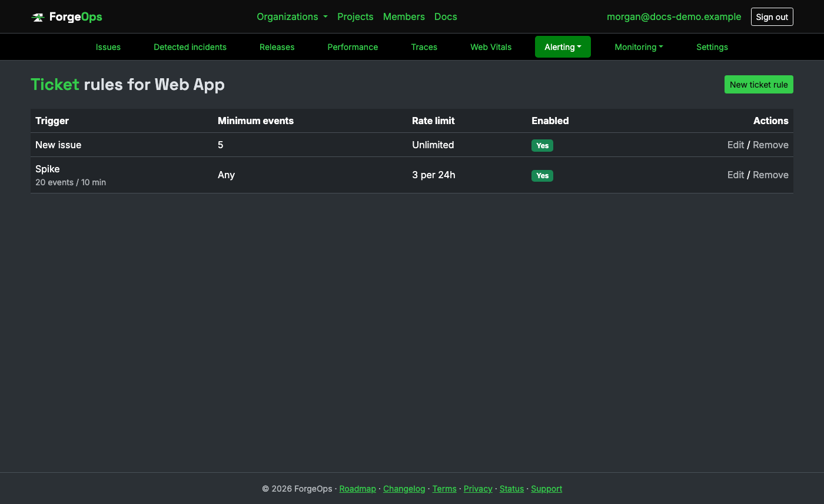Click the 'Rate limit' column header

tap(433, 121)
